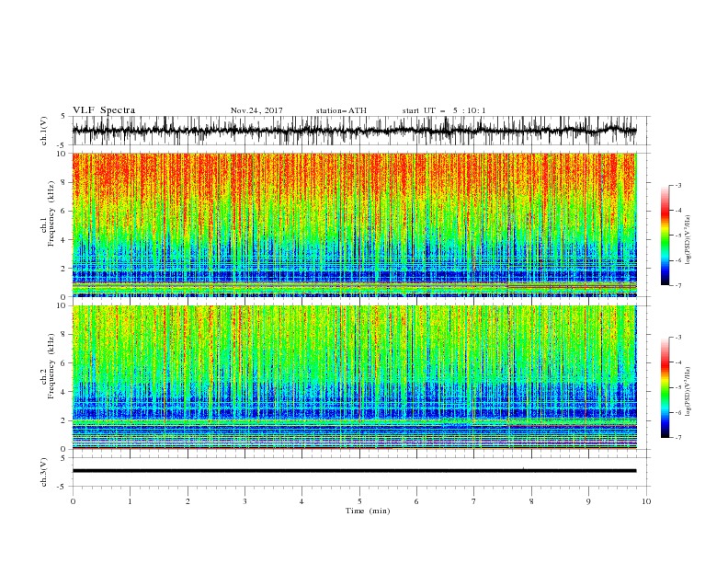The height and width of the screenshot is (563, 728).
Task: Click the ch.1 waveform trace plot
Action: (x=354, y=131)
